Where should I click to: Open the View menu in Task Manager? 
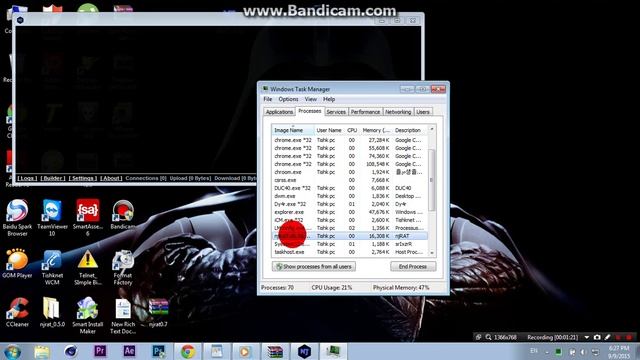pyautogui.click(x=310, y=99)
